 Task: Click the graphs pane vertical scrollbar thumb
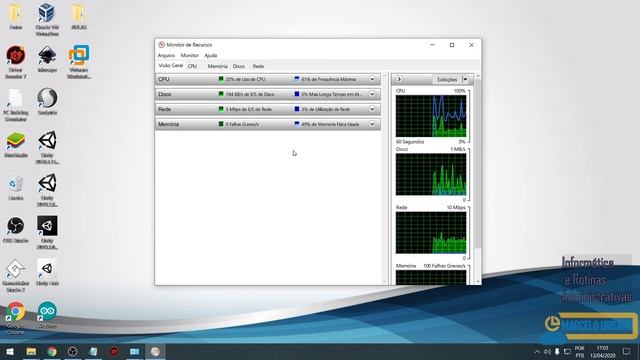(478, 164)
